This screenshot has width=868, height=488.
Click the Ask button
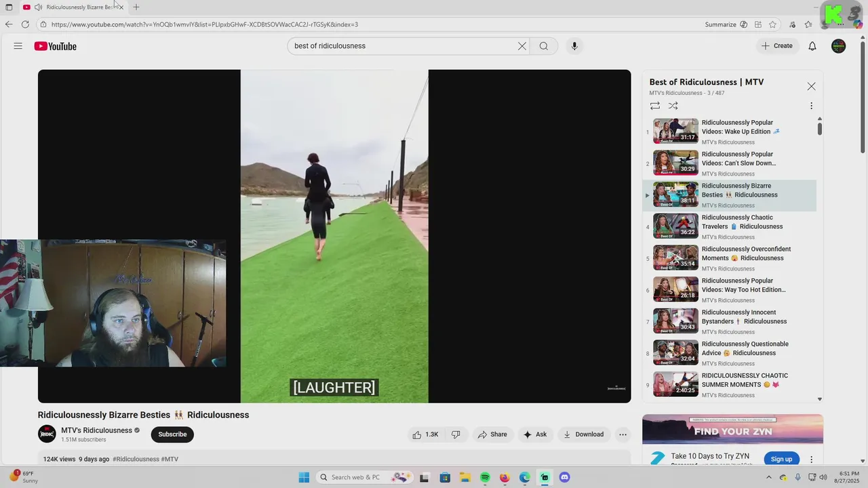(x=534, y=434)
